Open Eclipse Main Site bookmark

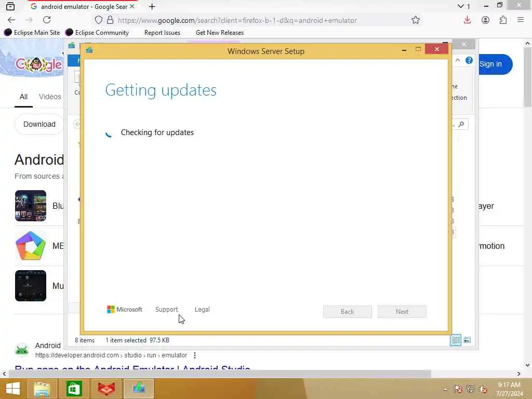pyautogui.click(x=32, y=33)
